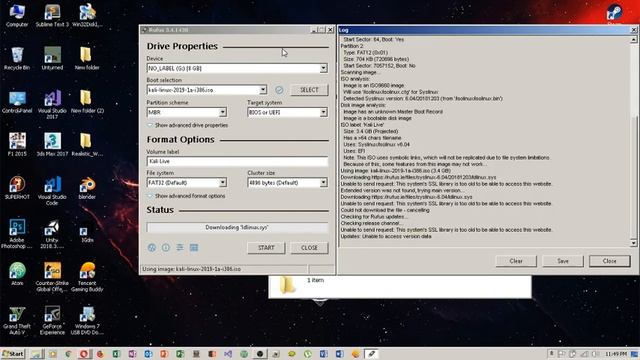The image size is (640, 360).
Task: Select the blender desktop shortcut
Action: (x=87, y=188)
